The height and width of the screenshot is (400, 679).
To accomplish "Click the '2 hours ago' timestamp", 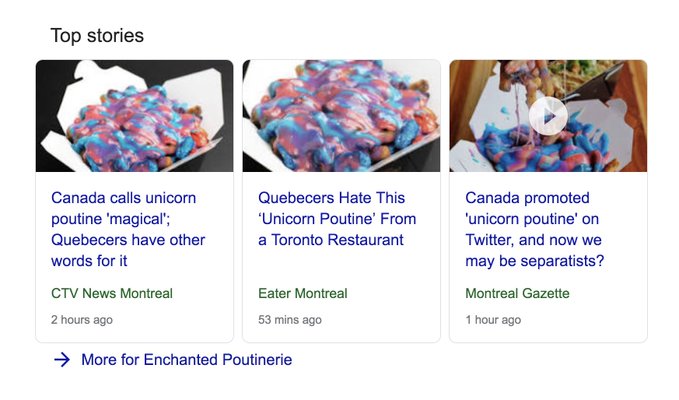I will pyautogui.click(x=82, y=320).
